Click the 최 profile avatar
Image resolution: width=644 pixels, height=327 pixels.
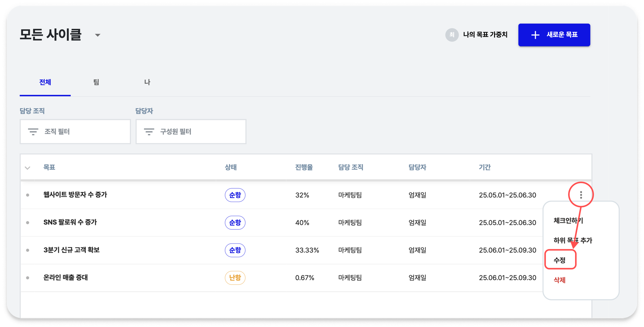[452, 35]
